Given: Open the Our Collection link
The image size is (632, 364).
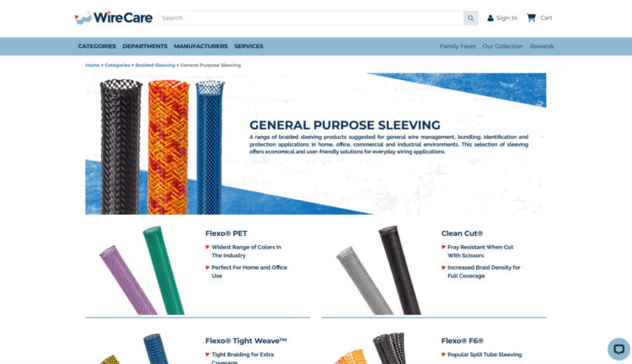Looking at the screenshot, I should [502, 46].
